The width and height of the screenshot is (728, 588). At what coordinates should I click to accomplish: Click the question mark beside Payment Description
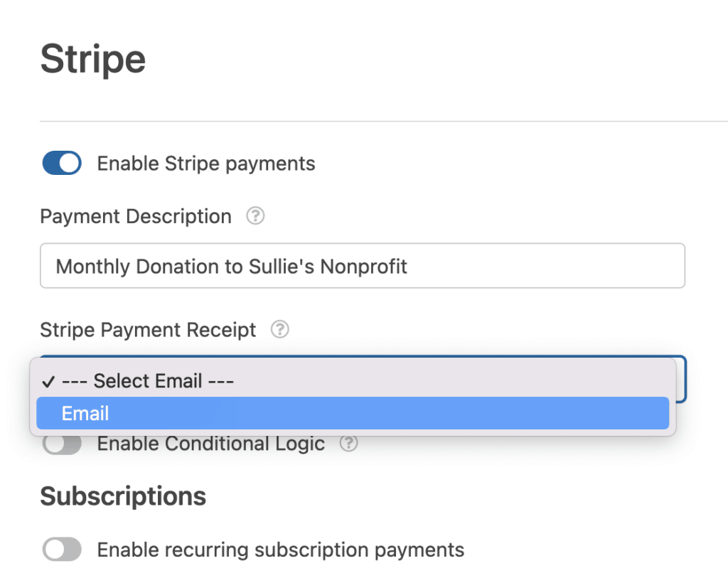pyautogui.click(x=255, y=216)
